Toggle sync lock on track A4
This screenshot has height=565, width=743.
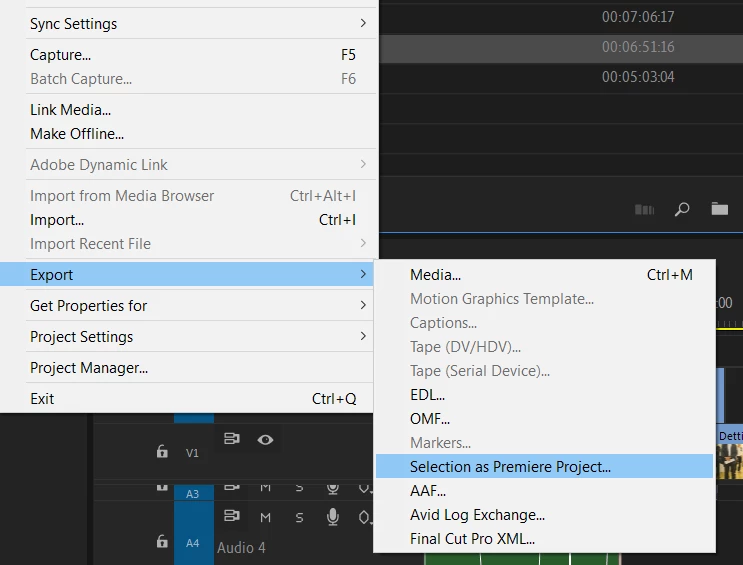click(x=231, y=515)
